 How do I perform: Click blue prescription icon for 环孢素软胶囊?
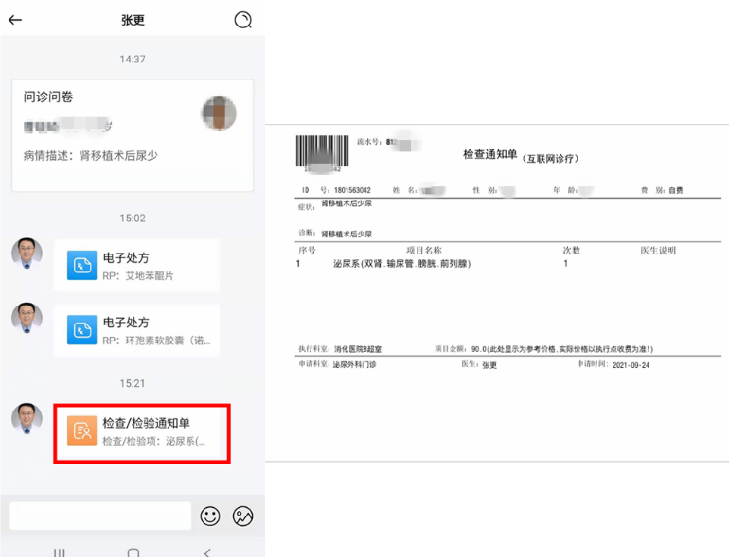(x=82, y=330)
